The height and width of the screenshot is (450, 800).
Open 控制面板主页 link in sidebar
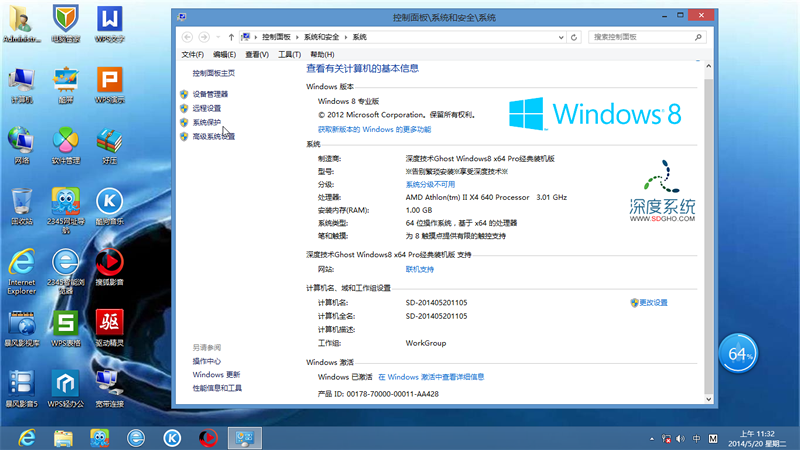213,73
